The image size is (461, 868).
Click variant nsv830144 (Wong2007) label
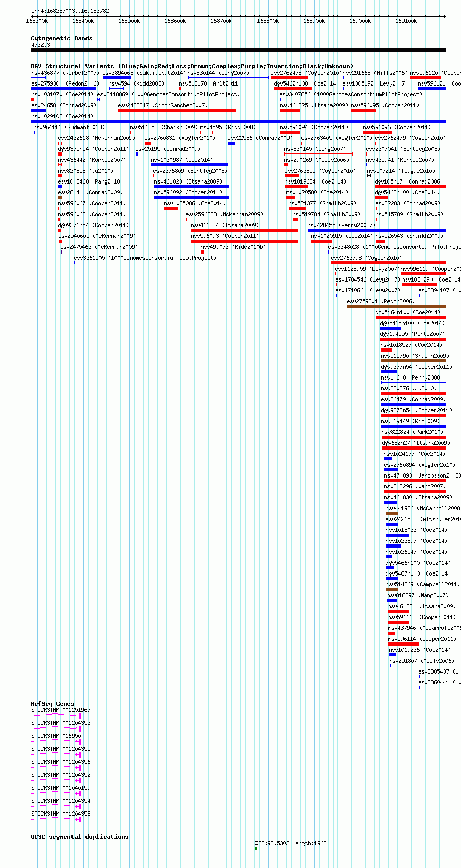tap(218, 73)
